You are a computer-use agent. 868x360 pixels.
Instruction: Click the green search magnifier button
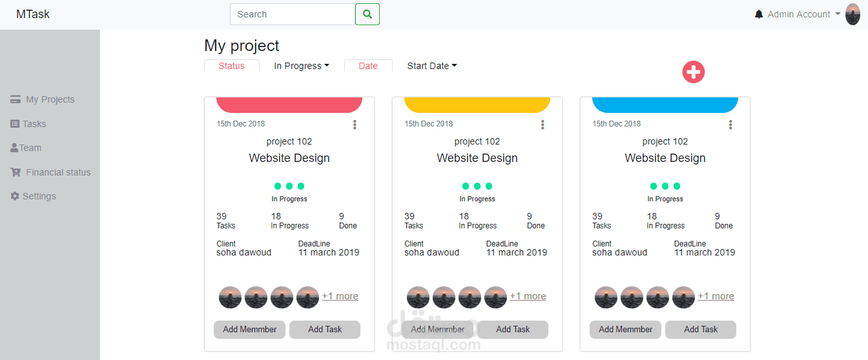click(367, 14)
